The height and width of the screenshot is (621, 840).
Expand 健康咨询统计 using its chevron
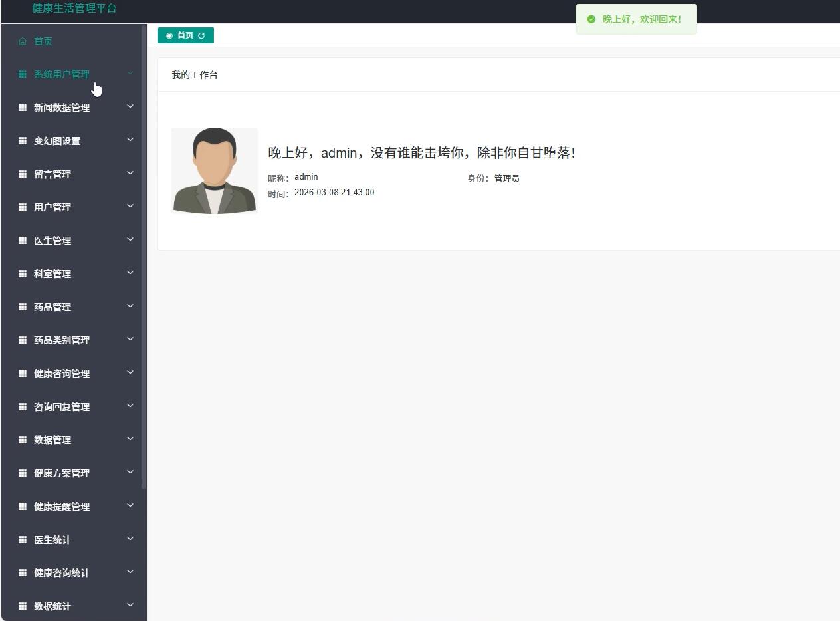pyautogui.click(x=130, y=572)
